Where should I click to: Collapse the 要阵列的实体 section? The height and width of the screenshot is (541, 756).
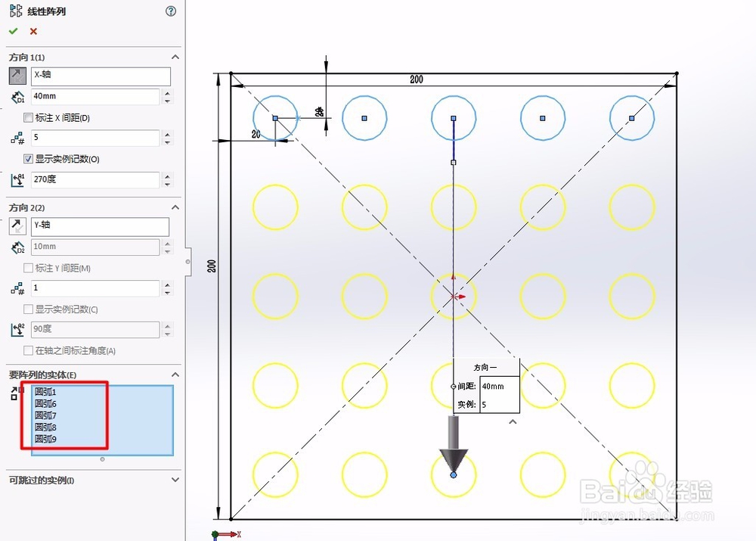tap(175, 375)
